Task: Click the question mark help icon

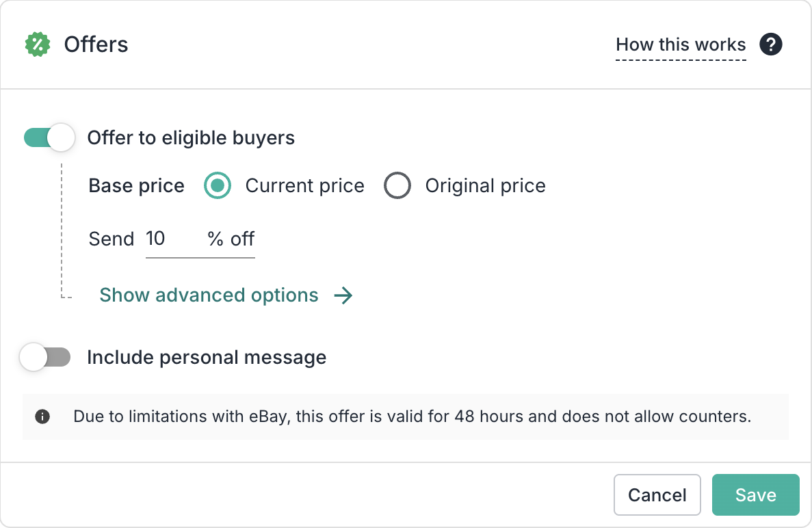Action: pos(771,45)
